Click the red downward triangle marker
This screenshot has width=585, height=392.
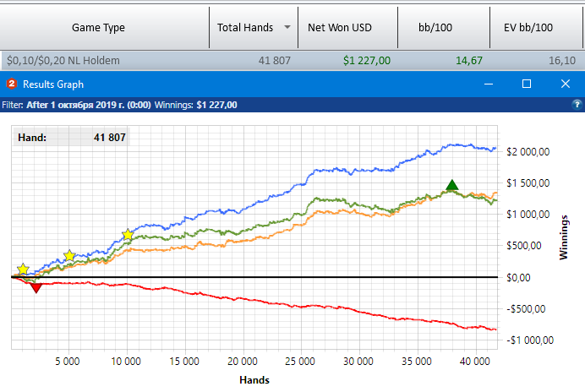36,288
